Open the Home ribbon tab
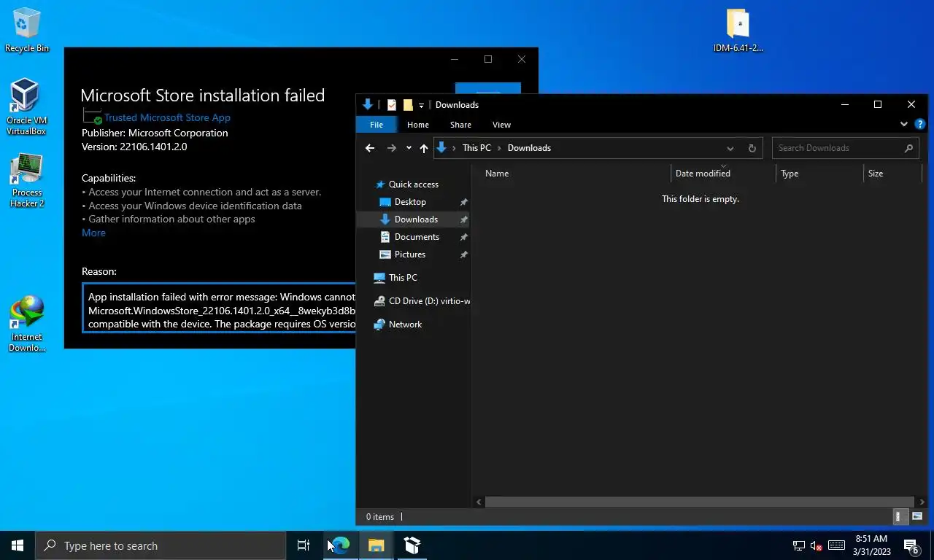Viewport: 934px width, 560px height. 418,125
